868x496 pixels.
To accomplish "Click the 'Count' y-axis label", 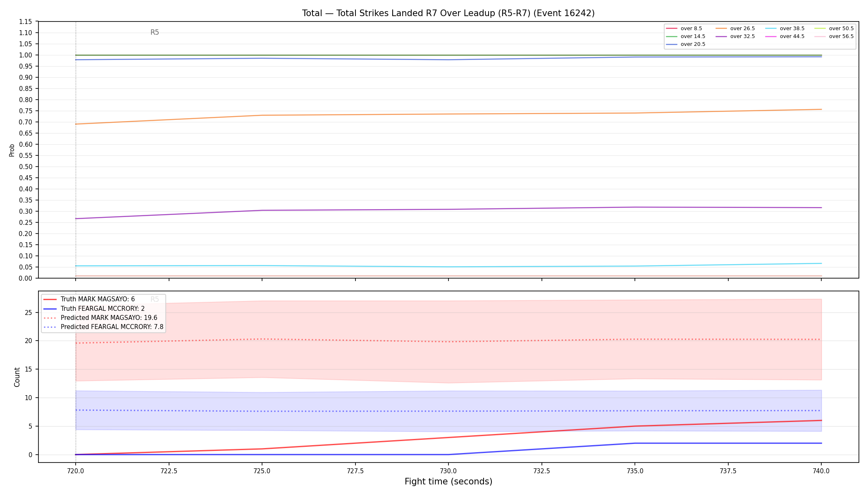I will (17, 377).
